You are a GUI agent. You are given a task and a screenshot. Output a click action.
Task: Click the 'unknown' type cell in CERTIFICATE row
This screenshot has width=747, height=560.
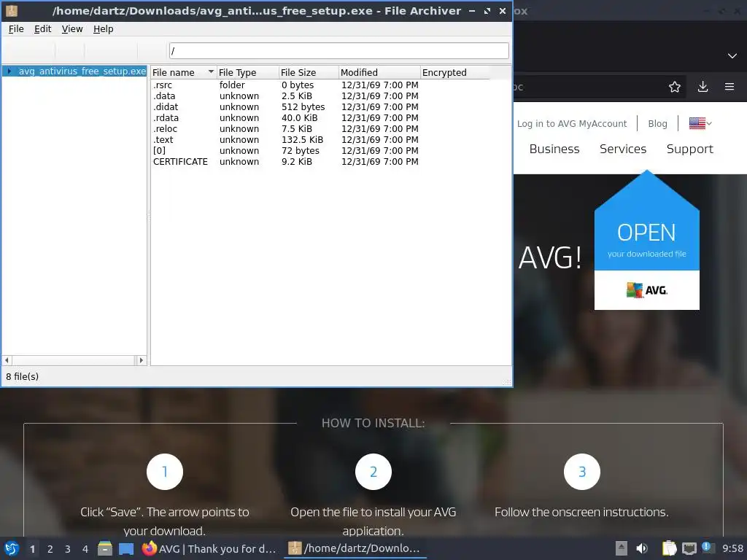coord(239,161)
